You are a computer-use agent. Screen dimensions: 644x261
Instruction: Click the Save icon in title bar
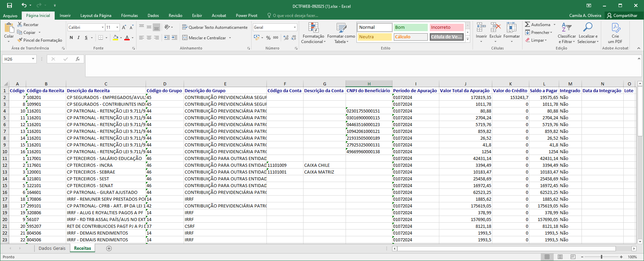[x=10, y=5]
